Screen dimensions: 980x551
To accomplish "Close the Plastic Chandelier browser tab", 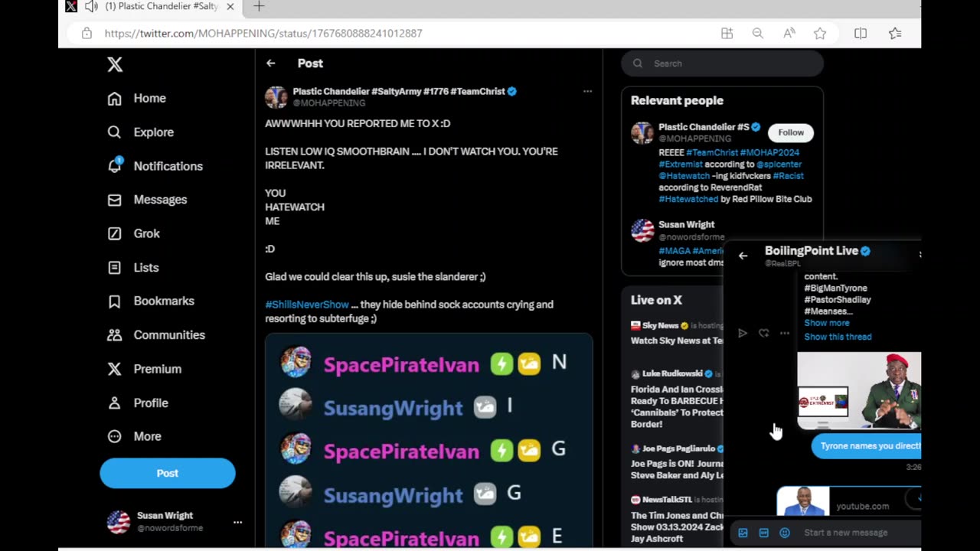I will [230, 6].
